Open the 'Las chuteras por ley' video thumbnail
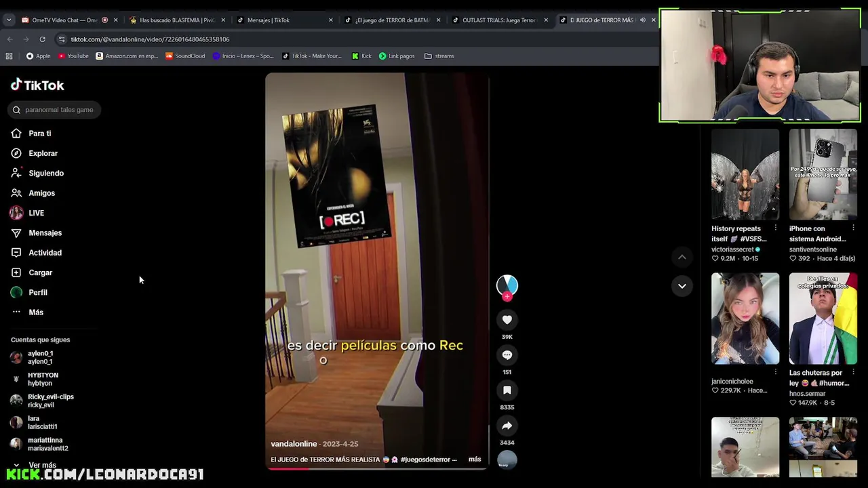868x488 pixels. coord(823,319)
